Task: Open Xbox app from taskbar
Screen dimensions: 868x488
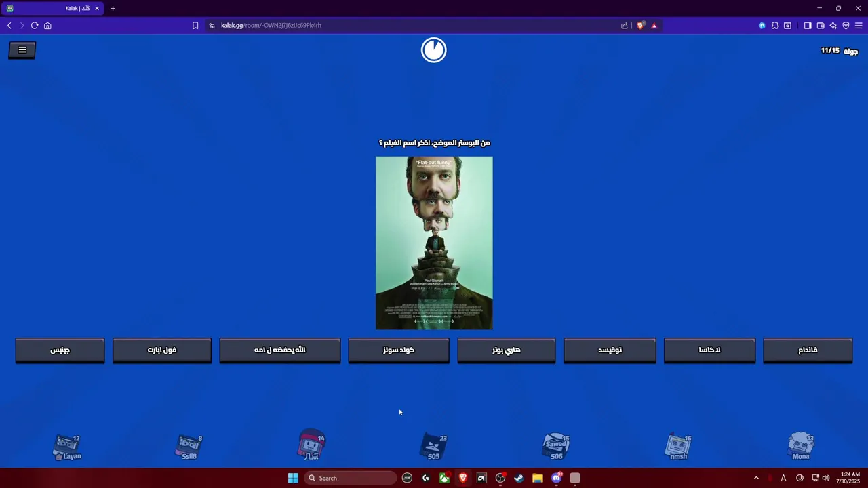Action: point(444,478)
